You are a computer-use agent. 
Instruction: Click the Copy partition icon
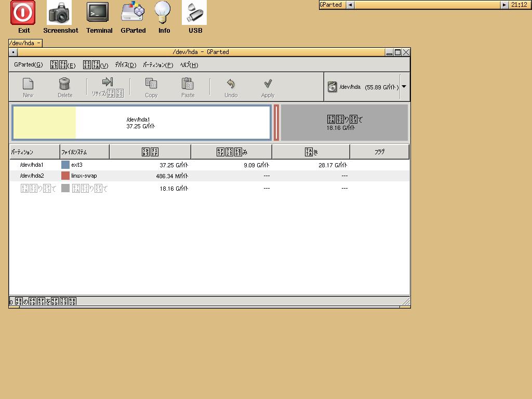[x=151, y=84]
